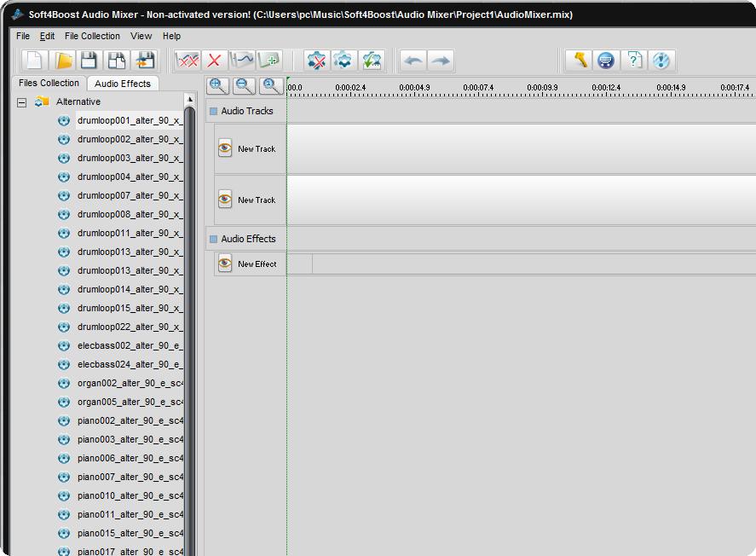This screenshot has width=756, height=556.
Task: Open the File Collection menu
Action: [x=92, y=36]
